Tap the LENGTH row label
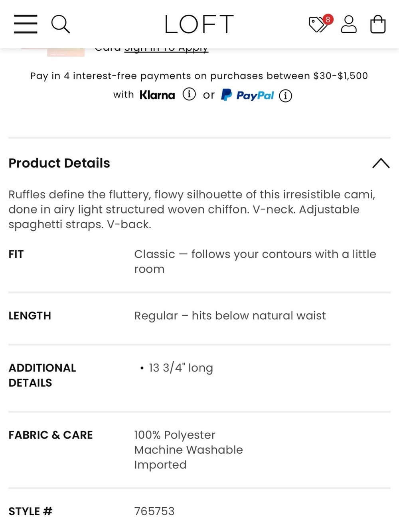Viewport: 399px width, 532px height. point(30,316)
